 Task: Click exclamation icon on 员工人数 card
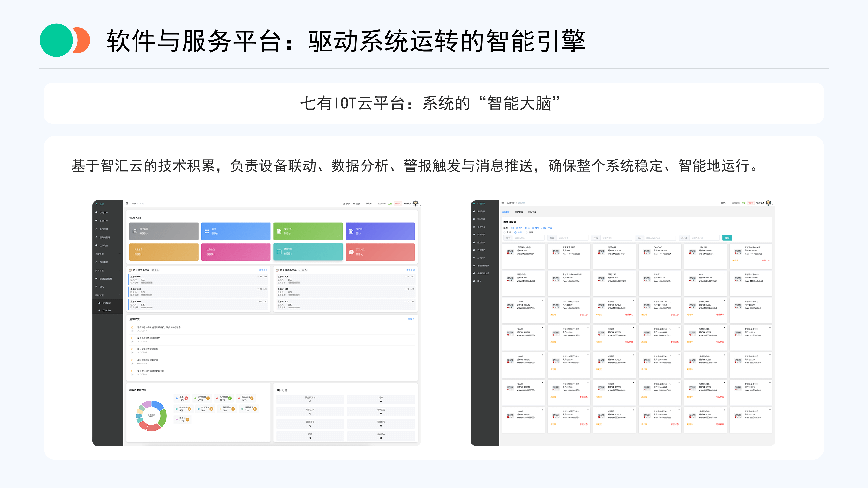click(x=351, y=252)
